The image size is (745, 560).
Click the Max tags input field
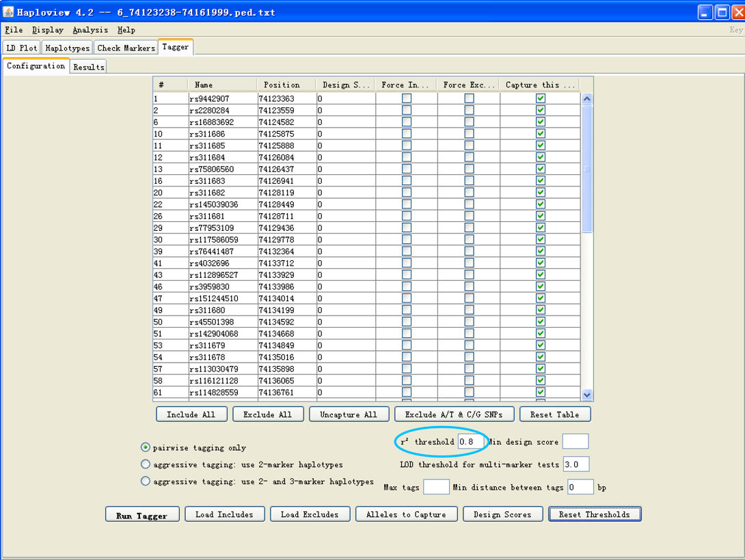(x=436, y=487)
